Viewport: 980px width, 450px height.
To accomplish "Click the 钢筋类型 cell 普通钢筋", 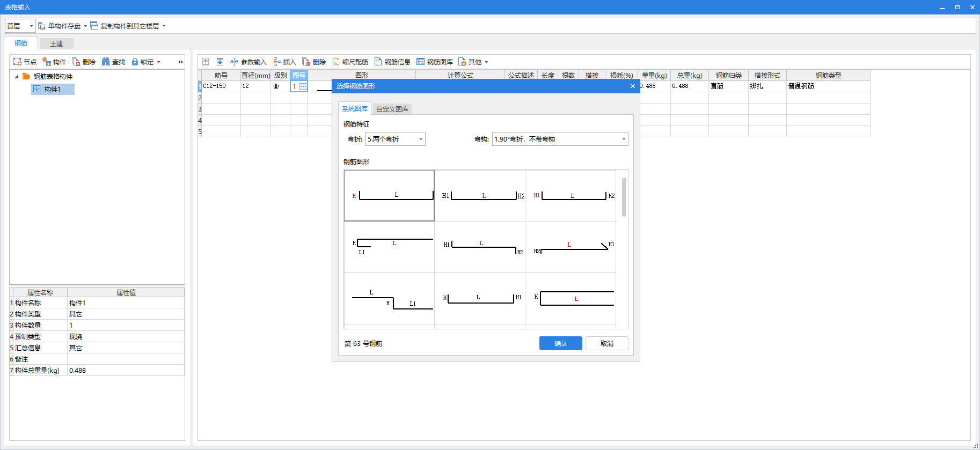I will 828,86.
